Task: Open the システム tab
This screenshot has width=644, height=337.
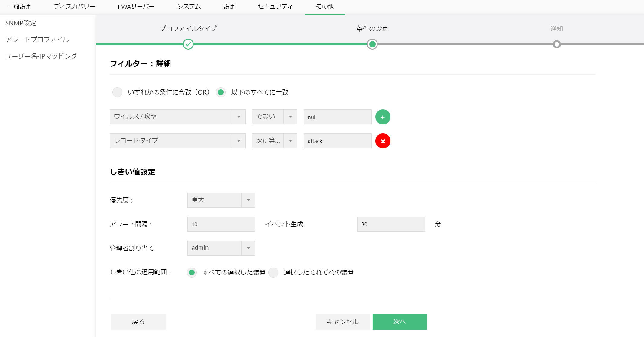Action: (x=189, y=7)
